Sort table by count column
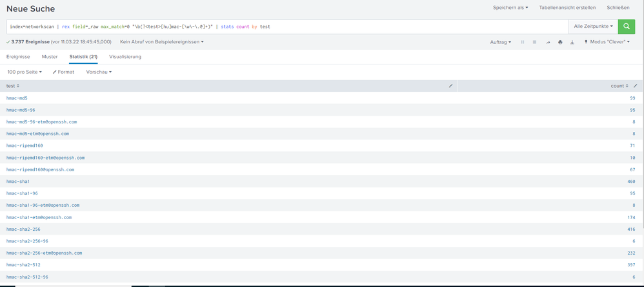Viewport: 644px width, 287px height. (619, 85)
